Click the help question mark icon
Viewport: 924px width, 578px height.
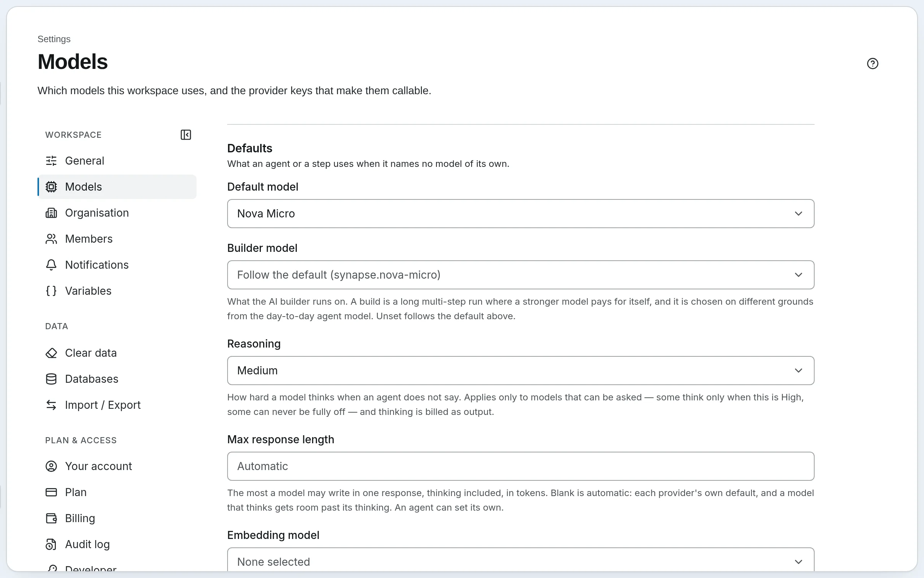872,64
